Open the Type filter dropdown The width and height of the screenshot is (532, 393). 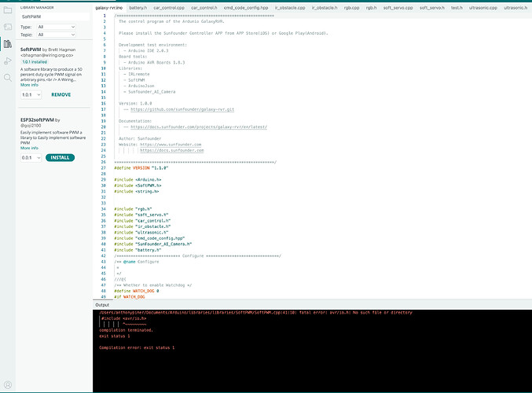56,27
